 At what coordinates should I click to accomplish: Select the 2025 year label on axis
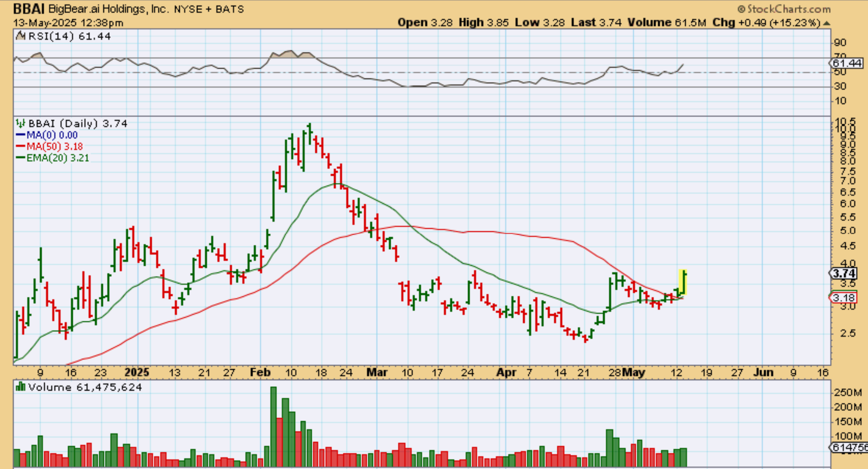(x=137, y=372)
